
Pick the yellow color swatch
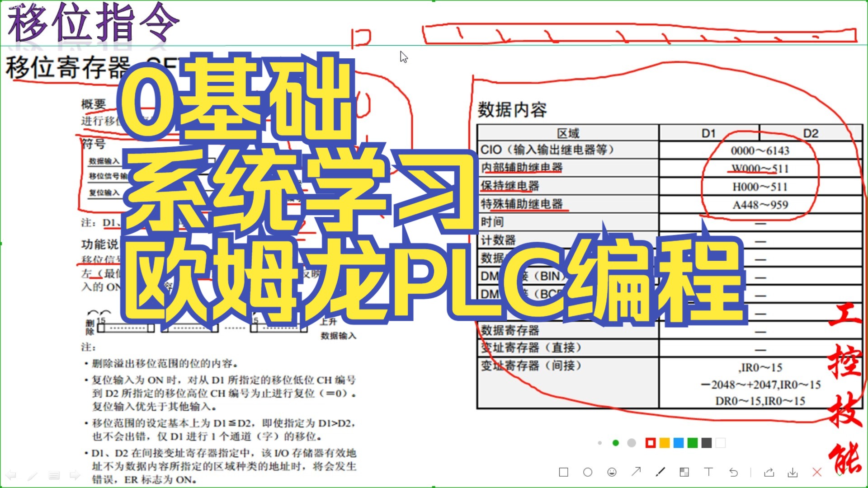665,443
